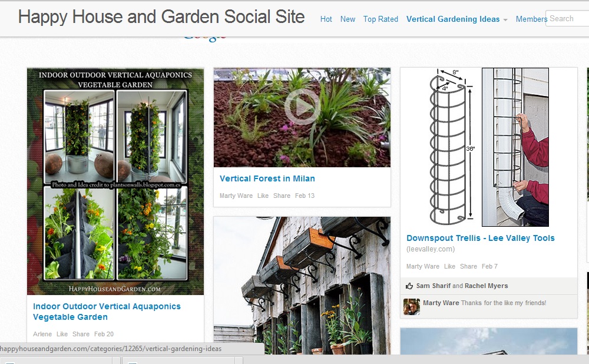
Task: Open Sam Sharif's profile from likes
Action: click(x=433, y=286)
